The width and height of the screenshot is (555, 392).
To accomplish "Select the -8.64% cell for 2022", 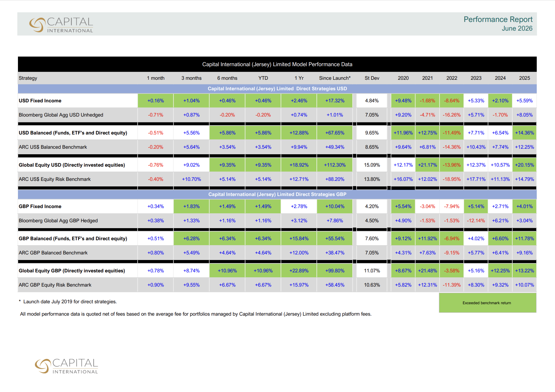I will (x=452, y=101).
